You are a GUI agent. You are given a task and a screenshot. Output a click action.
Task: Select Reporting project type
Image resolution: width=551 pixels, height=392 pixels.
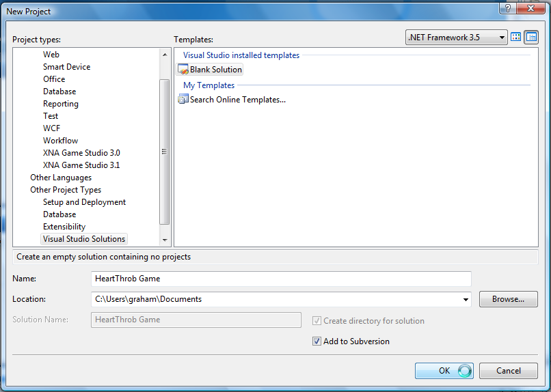pos(60,104)
